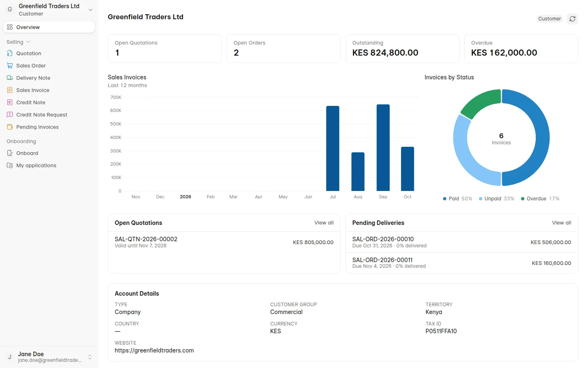
Task: Click the Tax ID value P0511FFA10
Action: [441, 331]
